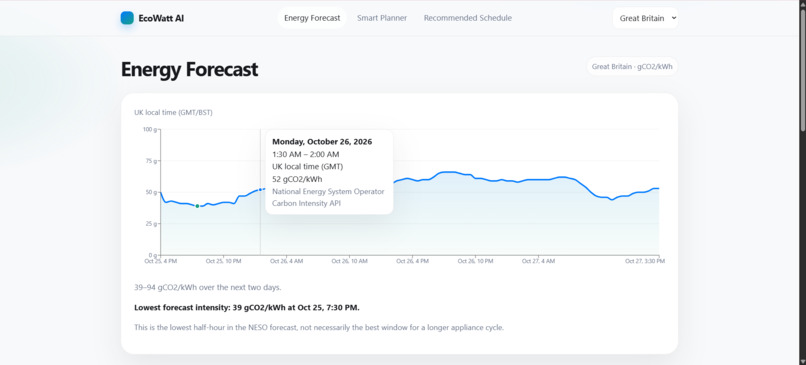Viewport: 806px width, 365px height.
Task: Click the 'Lowest forecast intensity' summary line
Action: click(247, 308)
